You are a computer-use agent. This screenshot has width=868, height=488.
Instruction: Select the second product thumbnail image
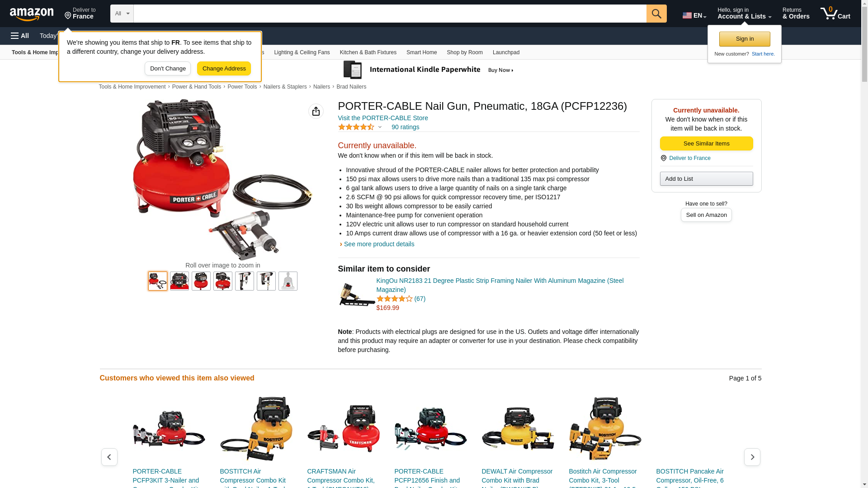(x=179, y=281)
